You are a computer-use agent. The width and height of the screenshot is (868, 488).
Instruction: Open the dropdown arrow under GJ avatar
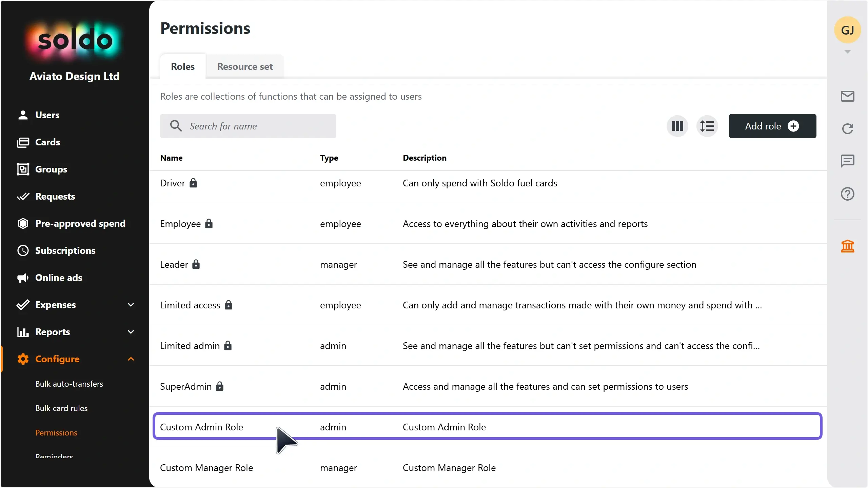(847, 52)
